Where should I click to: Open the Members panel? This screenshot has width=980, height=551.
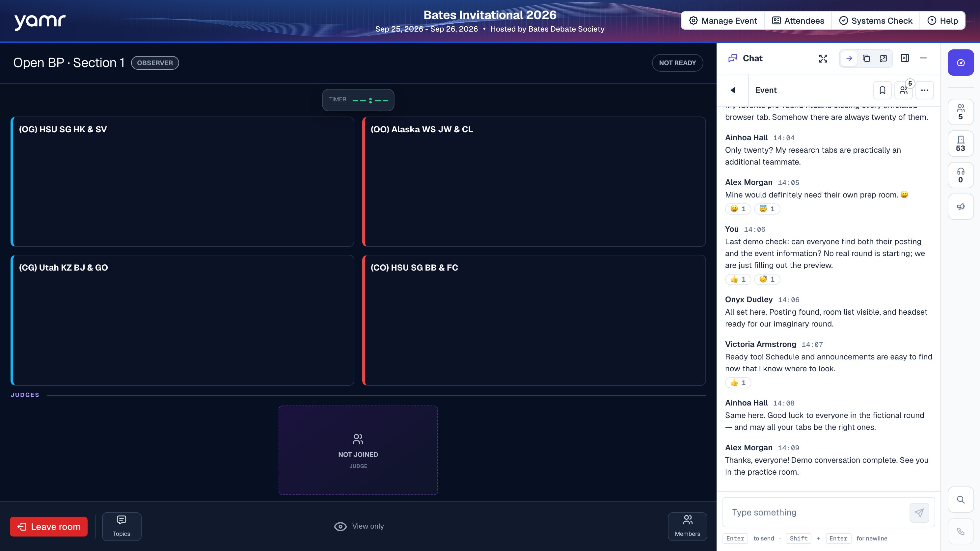687,526
